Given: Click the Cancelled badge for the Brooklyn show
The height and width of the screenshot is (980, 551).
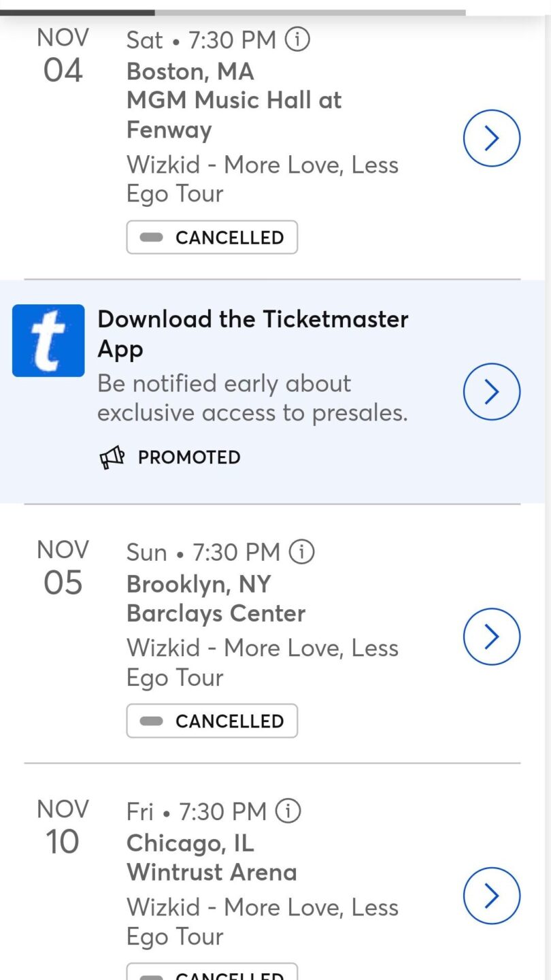Looking at the screenshot, I should [x=212, y=721].
